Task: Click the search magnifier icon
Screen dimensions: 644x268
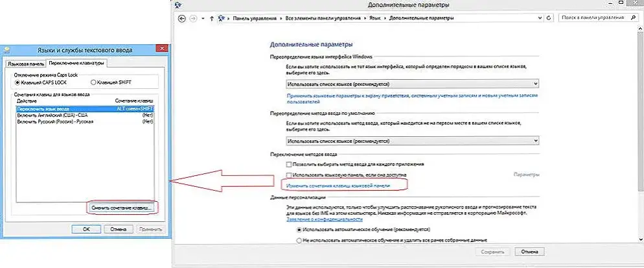Action: point(632,18)
